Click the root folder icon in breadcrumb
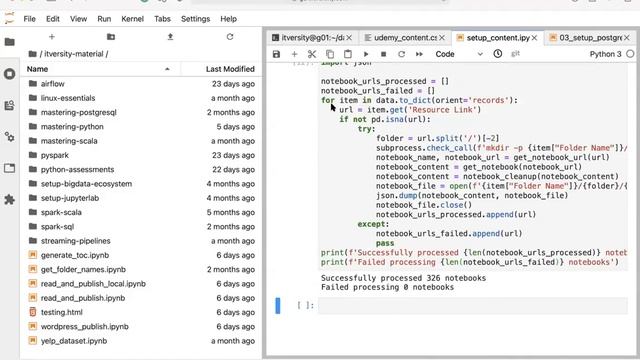The image size is (640, 360). [x=33, y=54]
